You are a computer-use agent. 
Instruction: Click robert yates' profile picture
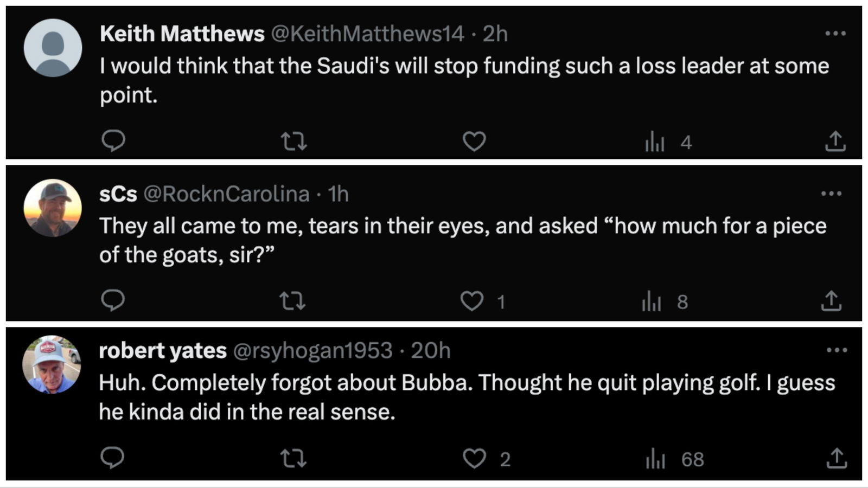click(52, 364)
